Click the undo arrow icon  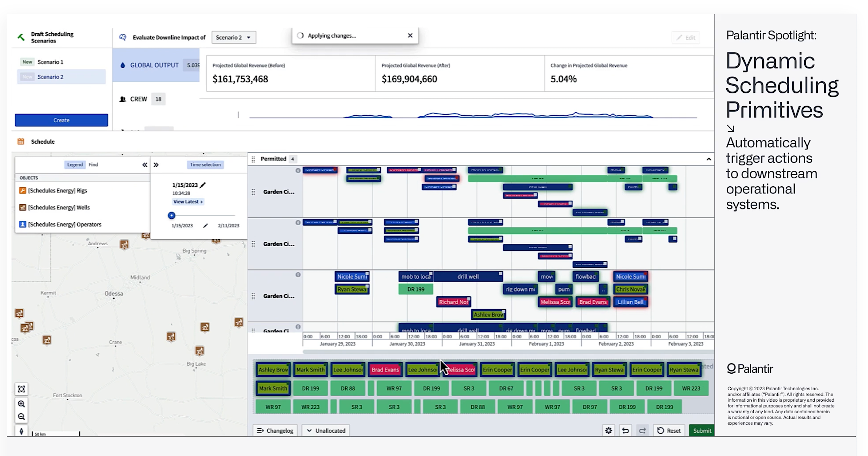point(626,430)
